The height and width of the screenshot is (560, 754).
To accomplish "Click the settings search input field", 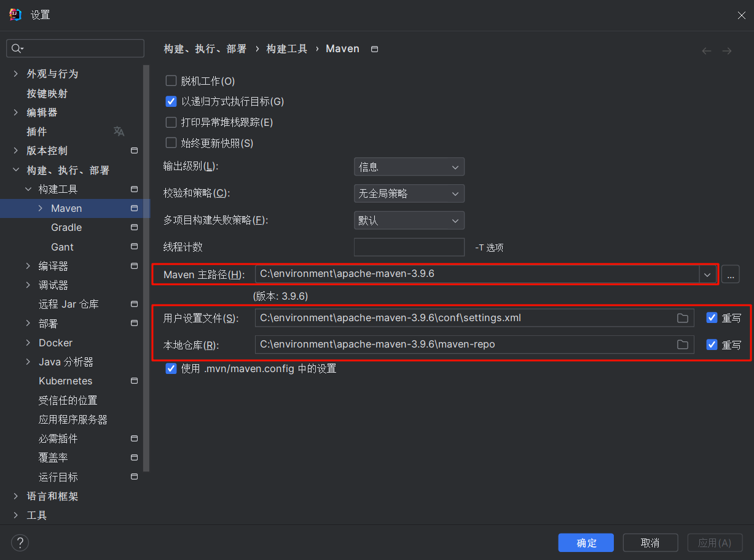I will (x=75, y=49).
